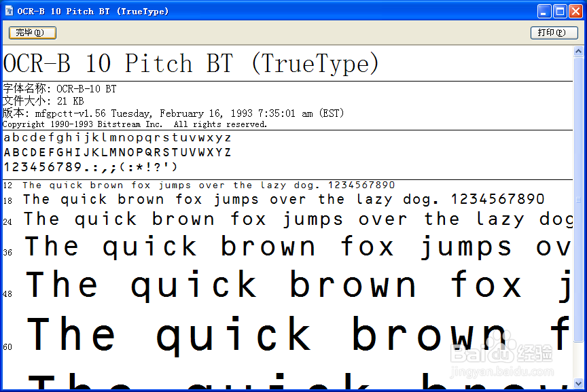
Task: Click the digits and punctuation sample line
Action: [x=90, y=166]
